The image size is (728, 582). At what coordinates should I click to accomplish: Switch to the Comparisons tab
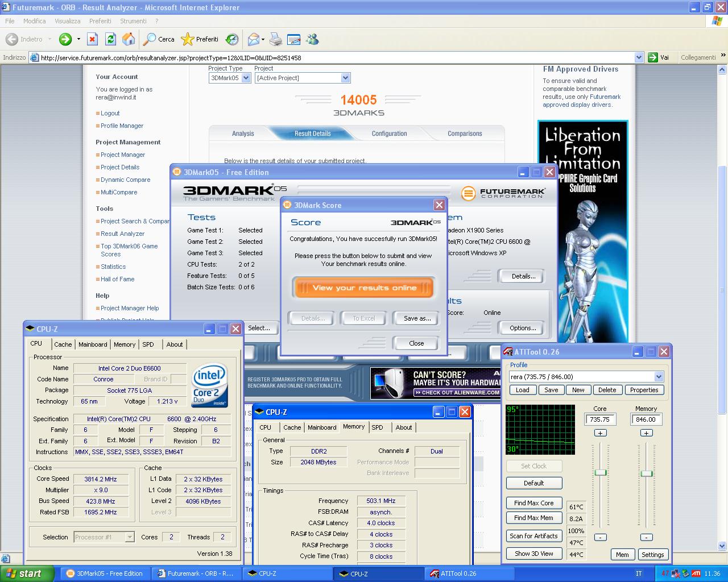465,134
